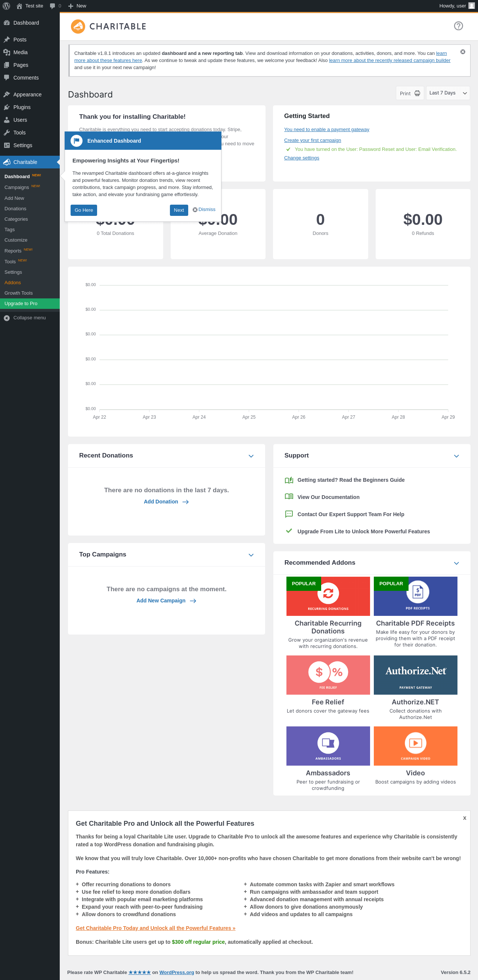Screen dimensions: 478x980
Task: Open Test site home link
Action: pos(30,6)
